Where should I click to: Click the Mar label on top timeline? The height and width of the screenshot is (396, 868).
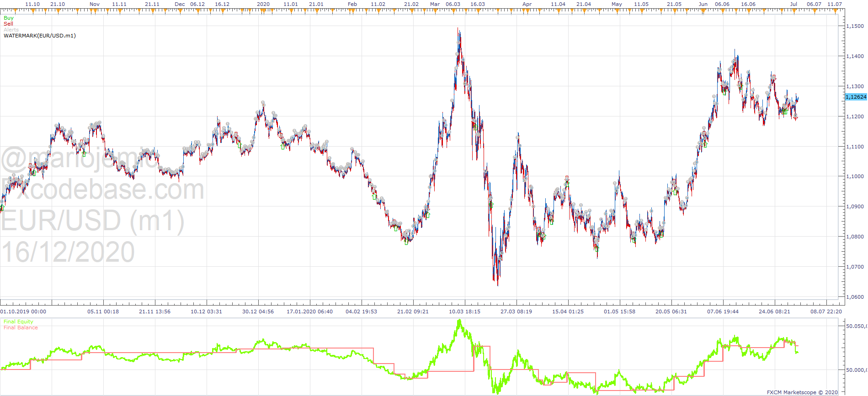(435, 4)
